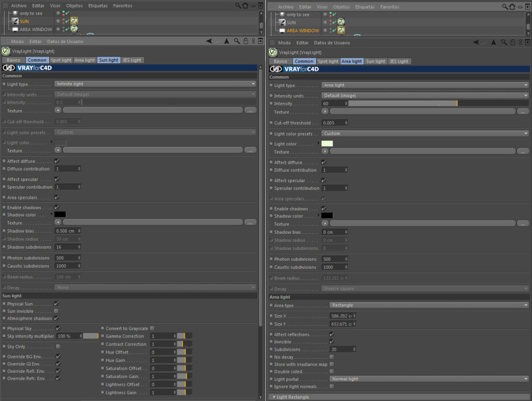This screenshot has height=401, width=532.
Task: Select the AREA WINDOW object in the left tree
Action: pyautogui.click(x=36, y=29)
